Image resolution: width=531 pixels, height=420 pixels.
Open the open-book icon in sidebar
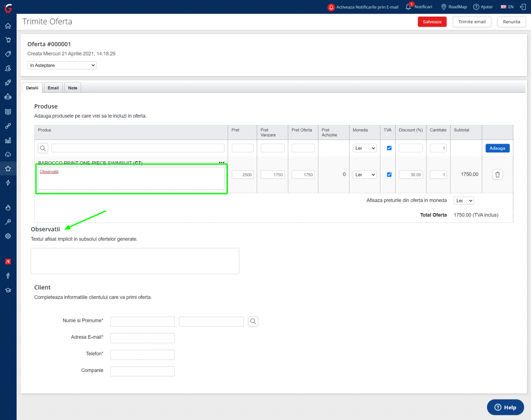[8, 112]
